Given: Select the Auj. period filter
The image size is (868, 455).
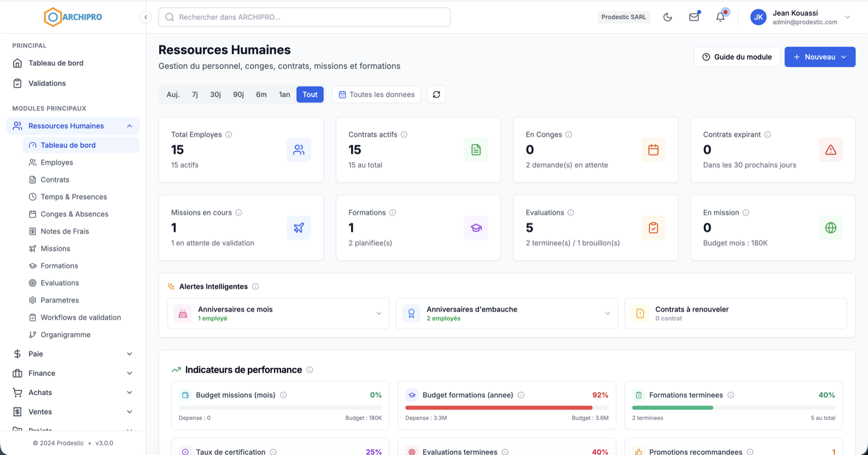Looking at the screenshot, I should 173,94.
